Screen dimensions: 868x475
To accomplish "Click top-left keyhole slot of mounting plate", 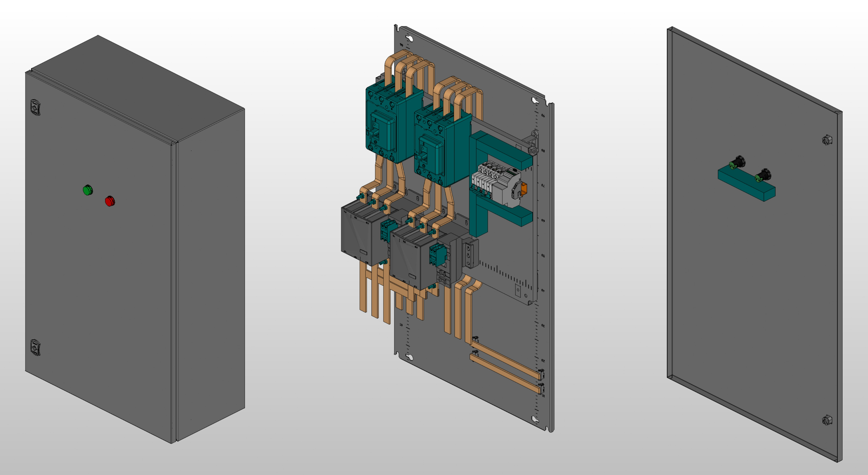I will coord(410,38).
